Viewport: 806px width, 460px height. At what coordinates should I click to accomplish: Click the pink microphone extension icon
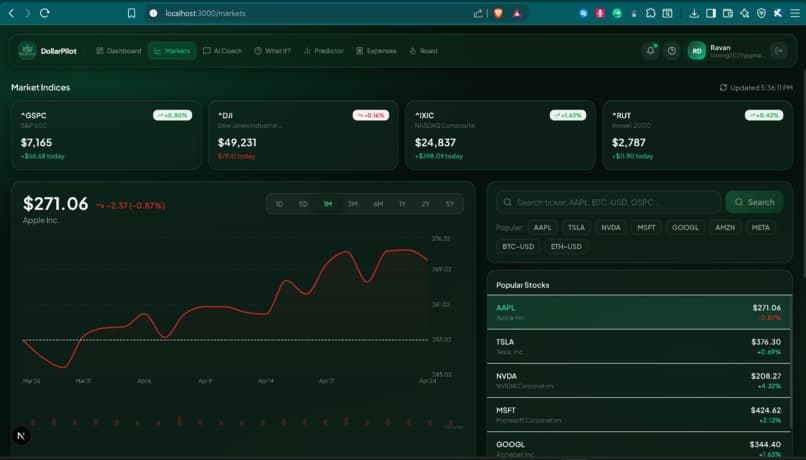click(600, 13)
